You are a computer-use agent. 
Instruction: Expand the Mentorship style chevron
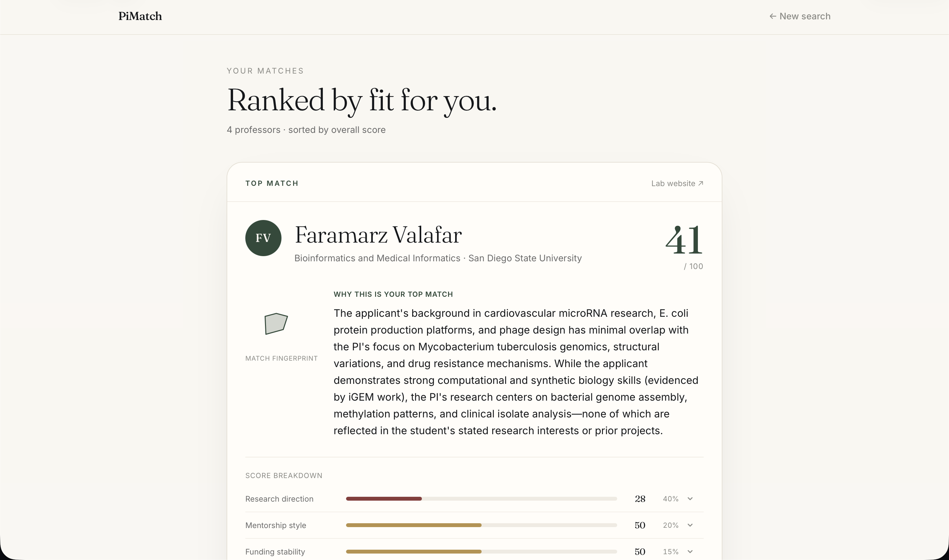coord(690,525)
